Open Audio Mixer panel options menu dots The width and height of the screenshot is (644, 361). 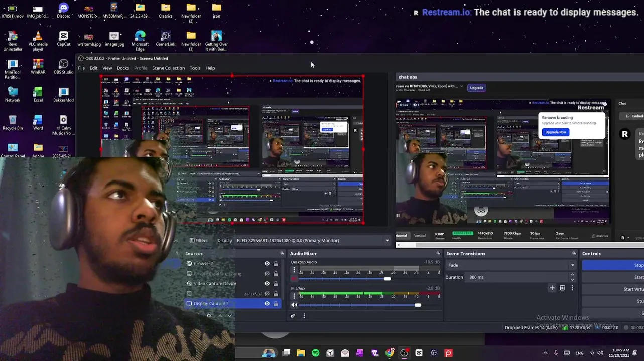(304, 316)
